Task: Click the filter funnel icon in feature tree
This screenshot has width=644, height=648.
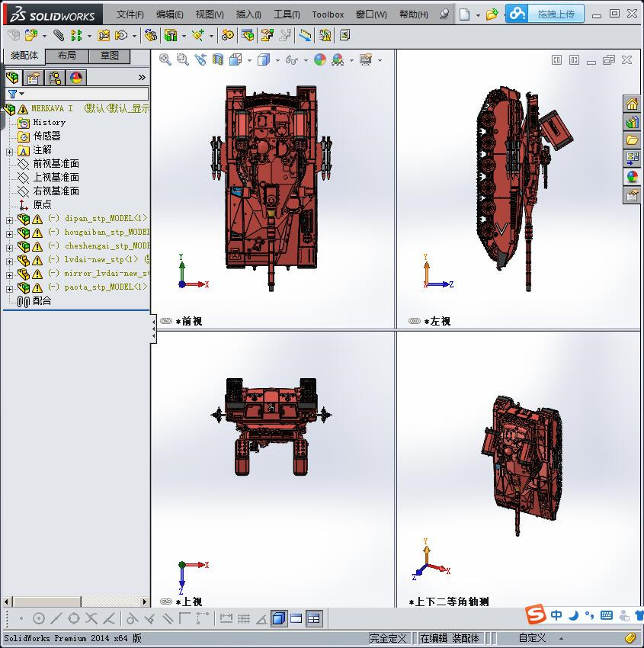Action: [12, 94]
